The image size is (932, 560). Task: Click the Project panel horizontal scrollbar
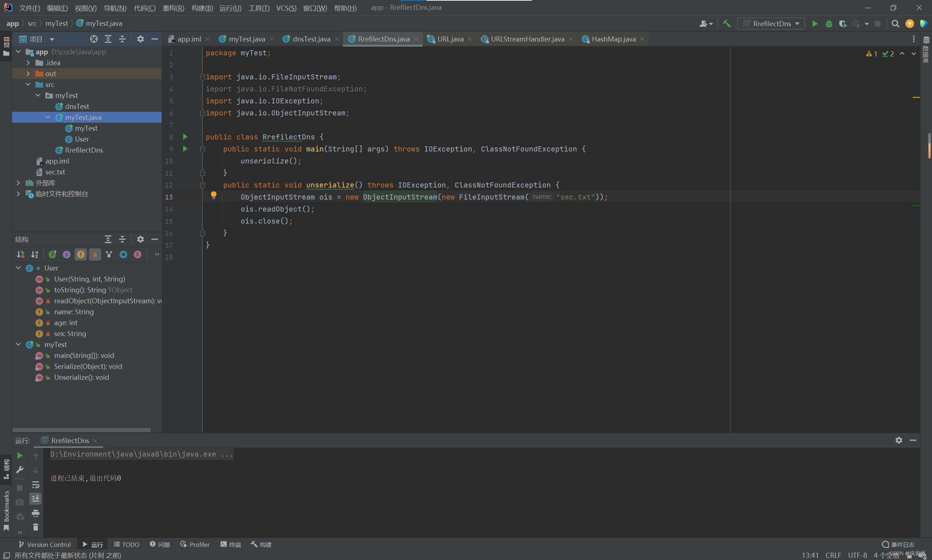(82, 430)
